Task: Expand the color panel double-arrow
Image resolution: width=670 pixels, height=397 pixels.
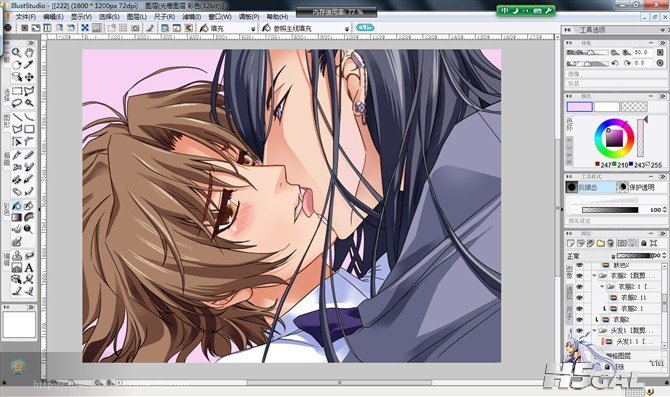Action: pos(662,96)
